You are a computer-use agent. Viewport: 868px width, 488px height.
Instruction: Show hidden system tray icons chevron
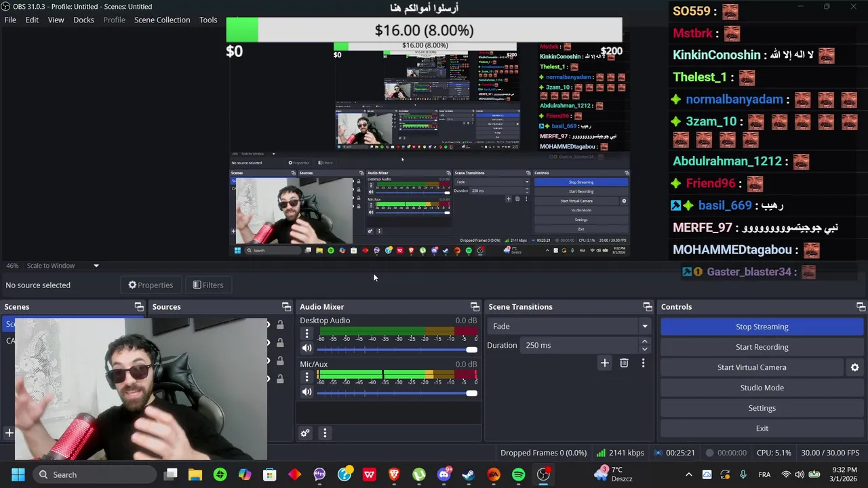click(x=689, y=474)
